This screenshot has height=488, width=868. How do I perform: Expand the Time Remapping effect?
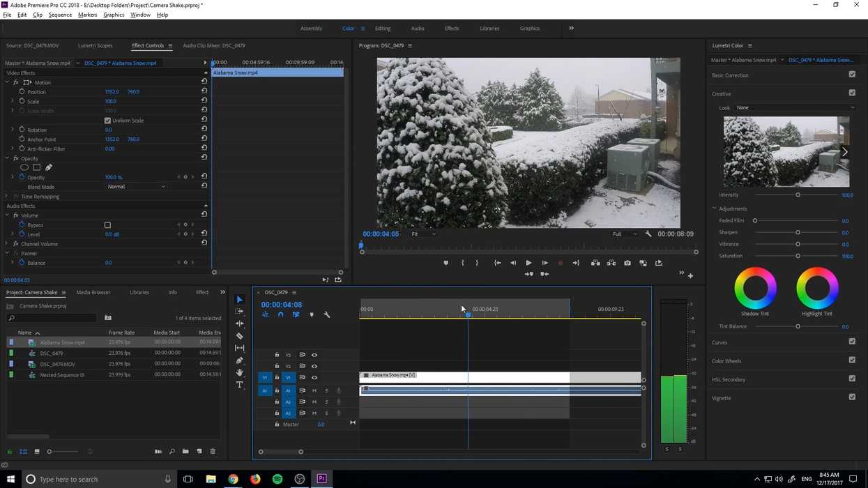click(7, 197)
